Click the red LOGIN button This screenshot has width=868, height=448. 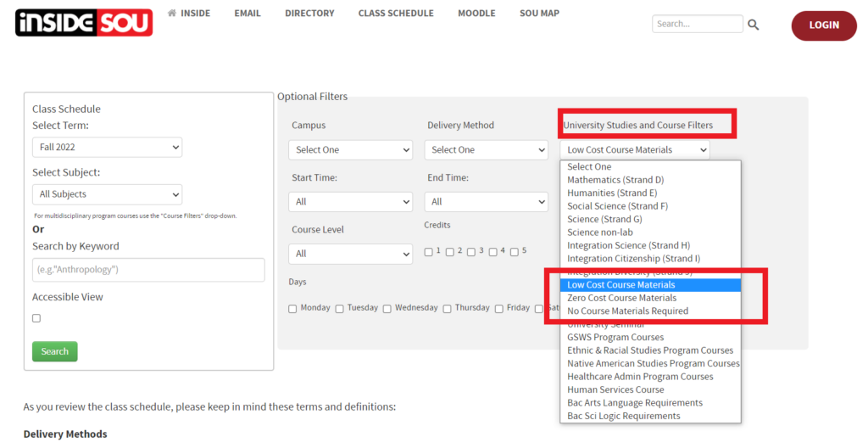(x=823, y=25)
